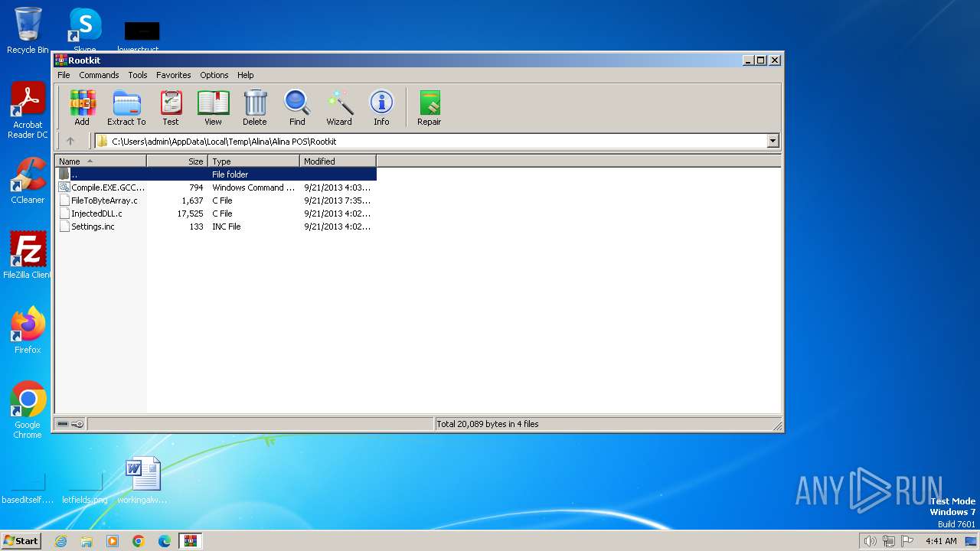Click the status bar drive icon
The width and height of the screenshot is (980, 551).
tap(63, 424)
